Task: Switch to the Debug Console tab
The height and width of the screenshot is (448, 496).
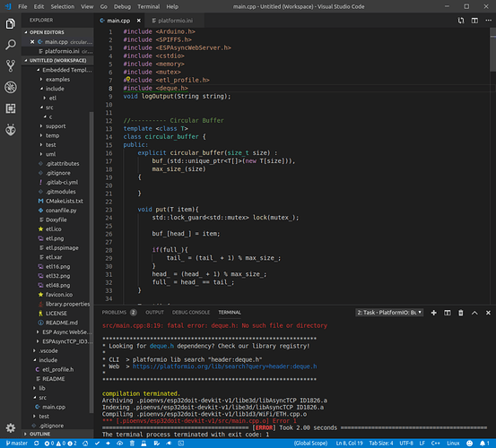Action: coord(191,313)
